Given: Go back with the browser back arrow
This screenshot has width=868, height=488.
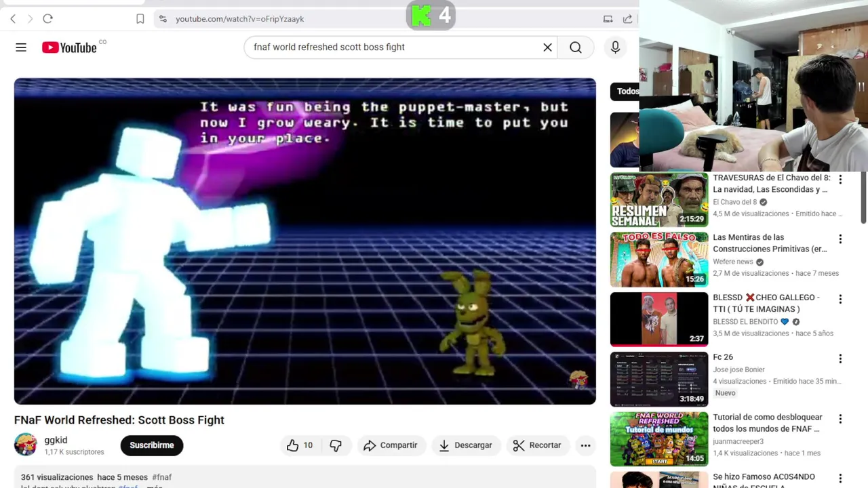Looking at the screenshot, I should [13, 19].
